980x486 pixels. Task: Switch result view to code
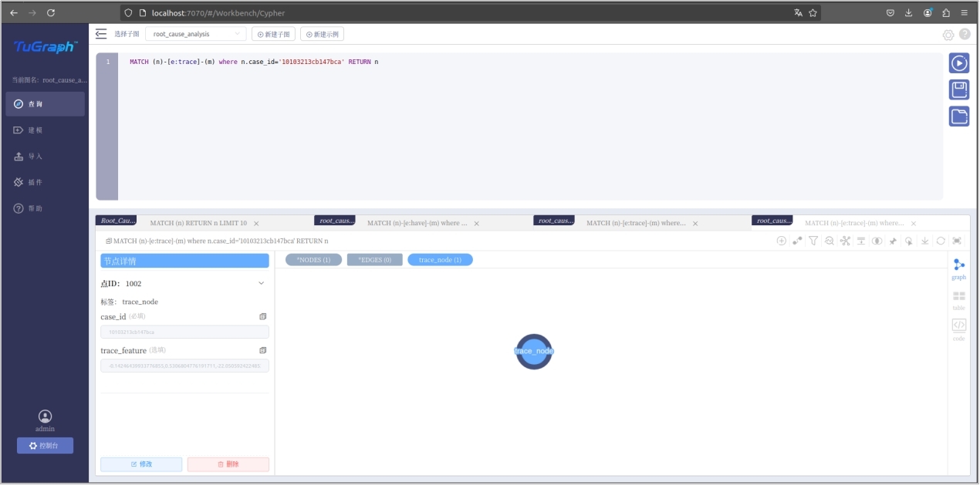[958, 329]
